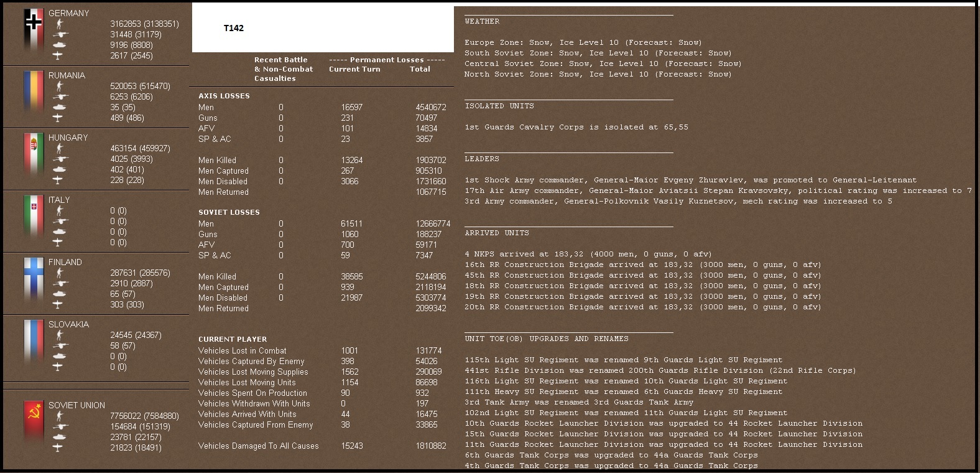Click the SOVIET LOSSES heading

pyautogui.click(x=229, y=212)
